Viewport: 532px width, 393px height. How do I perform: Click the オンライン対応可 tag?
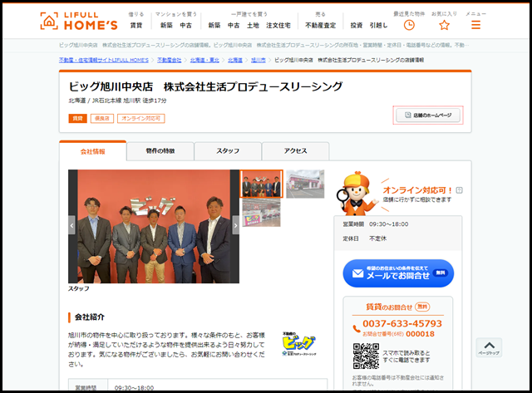pos(140,118)
